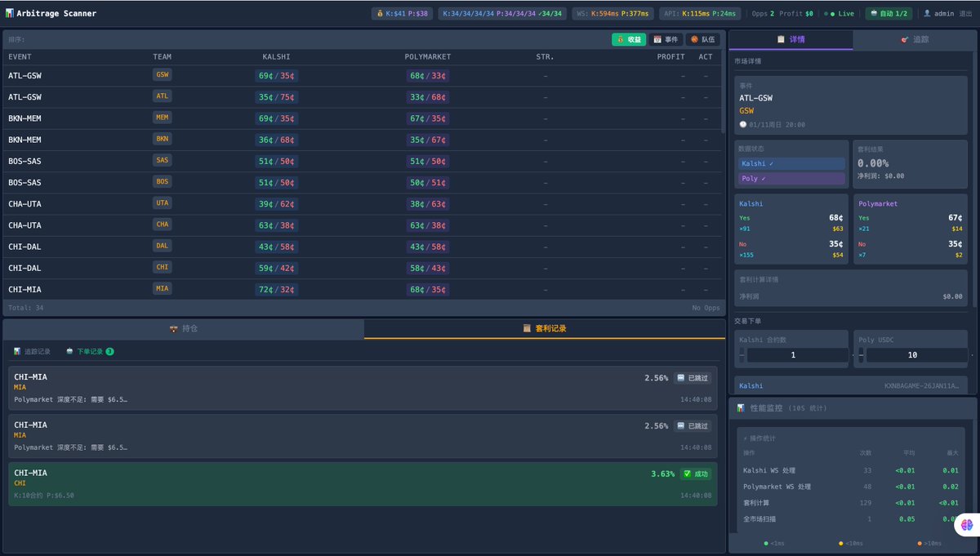The image size is (980, 556).
Task: Click the green 3 badge on 下单记录
Action: coord(109,351)
